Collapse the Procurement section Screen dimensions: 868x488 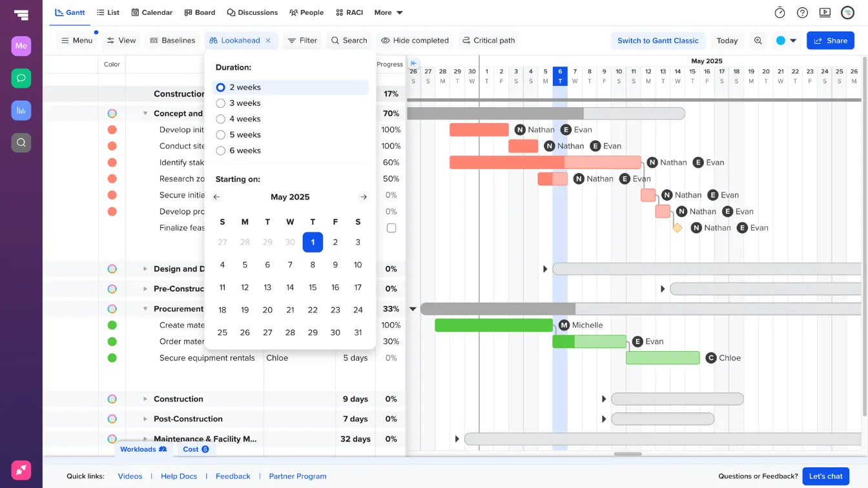[x=145, y=309]
